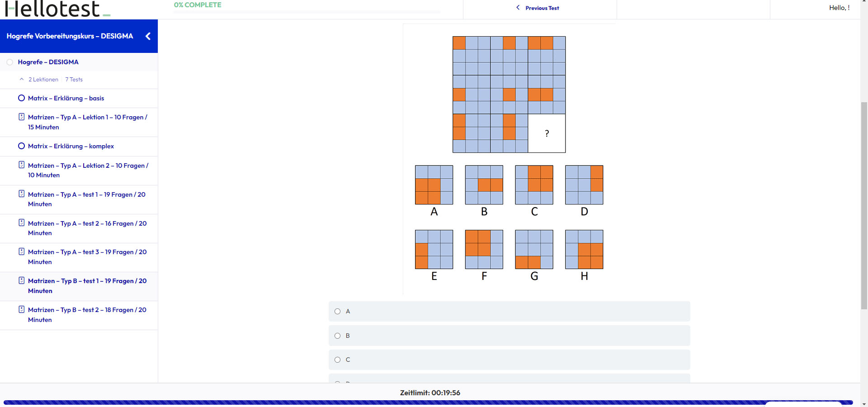Image resolution: width=868 pixels, height=407 pixels.
Task: Open Matrizen – Typ B – test 2
Action: tap(87, 315)
